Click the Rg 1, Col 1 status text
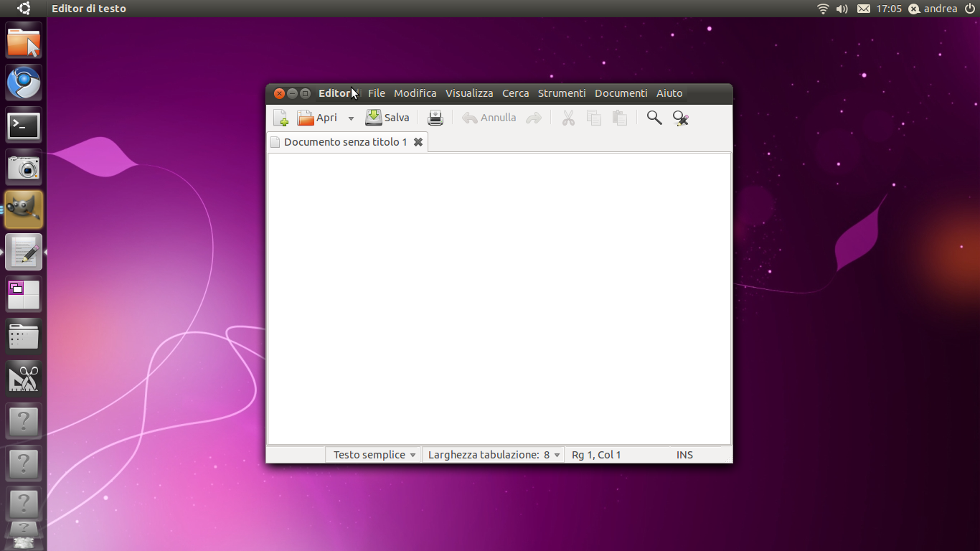Screen dimensions: 980x551 tap(596, 455)
